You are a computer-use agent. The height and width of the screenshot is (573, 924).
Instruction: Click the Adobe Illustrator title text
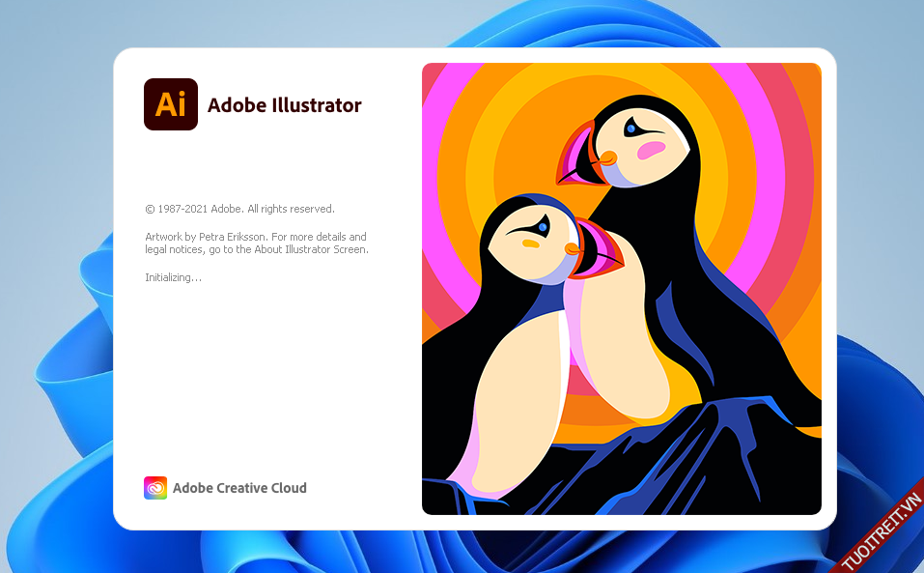click(285, 105)
